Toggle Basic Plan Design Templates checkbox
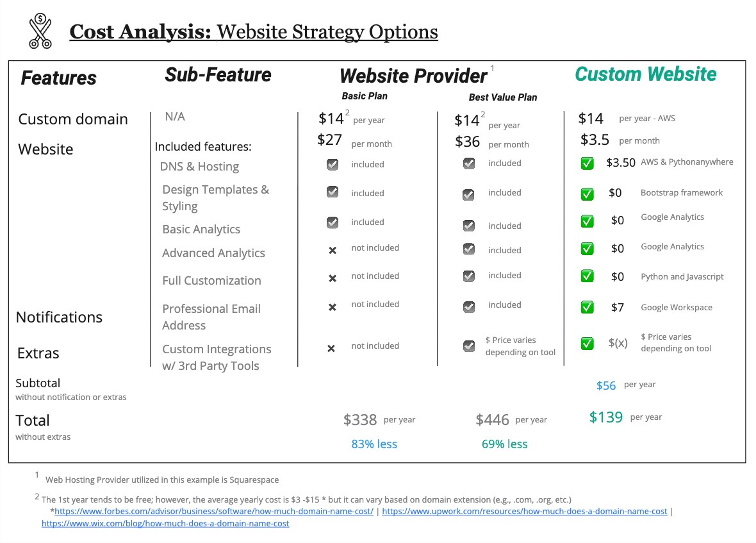 [333, 192]
